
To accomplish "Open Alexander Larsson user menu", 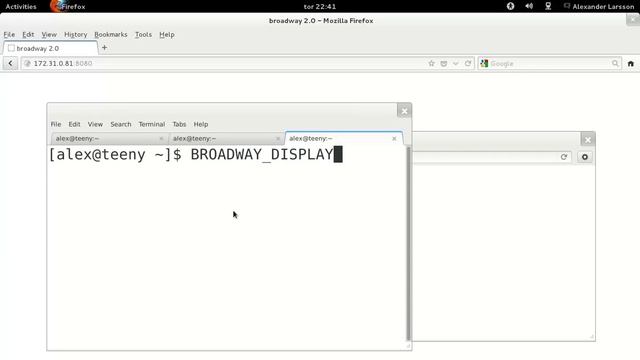I will [x=599, y=7].
